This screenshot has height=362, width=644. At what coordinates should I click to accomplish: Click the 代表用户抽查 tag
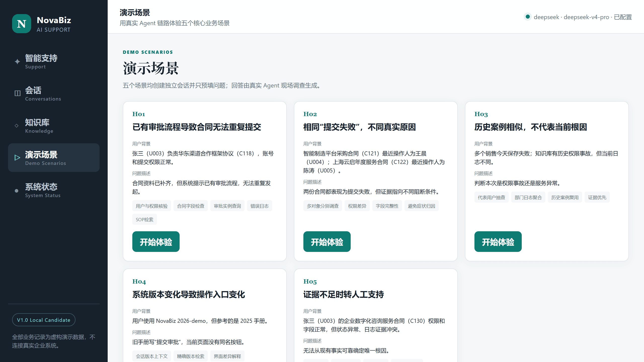[x=492, y=197]
